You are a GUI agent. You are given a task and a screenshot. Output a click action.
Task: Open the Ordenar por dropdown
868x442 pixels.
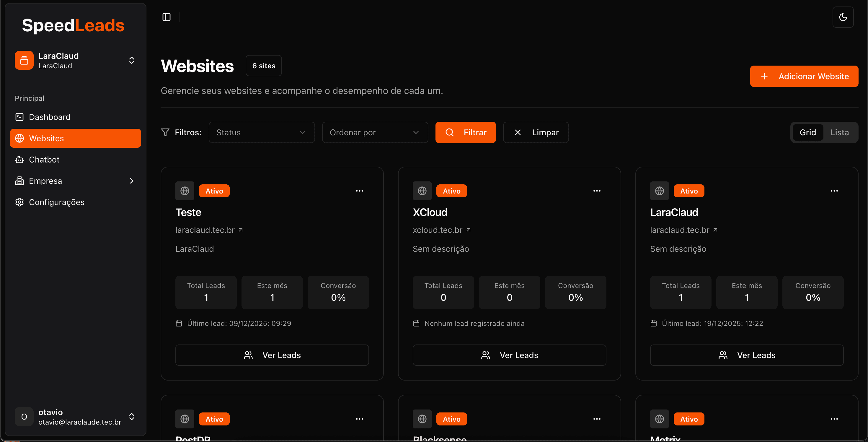(x=375, y=132)
